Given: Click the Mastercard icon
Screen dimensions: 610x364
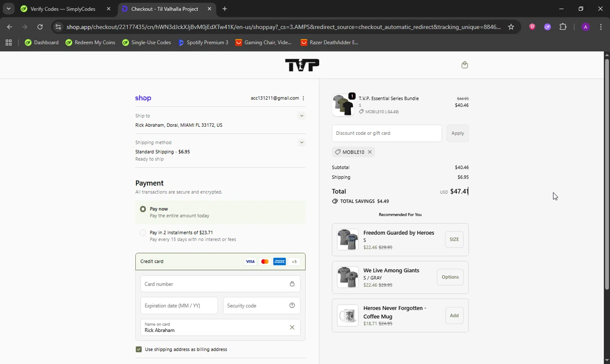Looking at the screenshot, I should point(265,262).
